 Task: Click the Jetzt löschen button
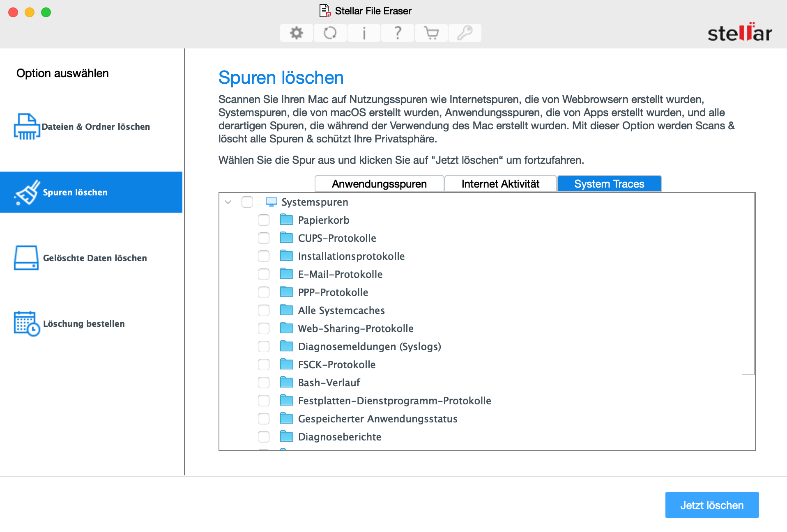(712, 505)
